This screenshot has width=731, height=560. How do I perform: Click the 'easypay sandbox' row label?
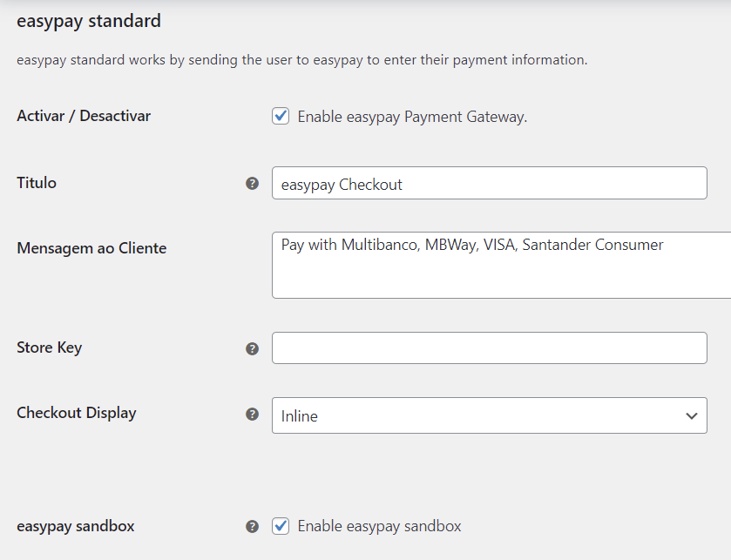coord(76,526)
